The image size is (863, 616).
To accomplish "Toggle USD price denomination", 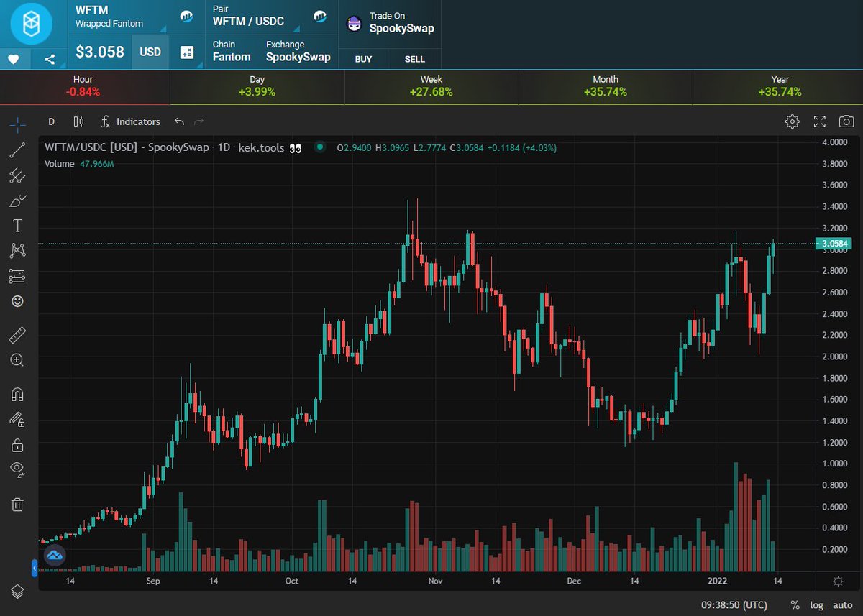I will tap(150, 52).
